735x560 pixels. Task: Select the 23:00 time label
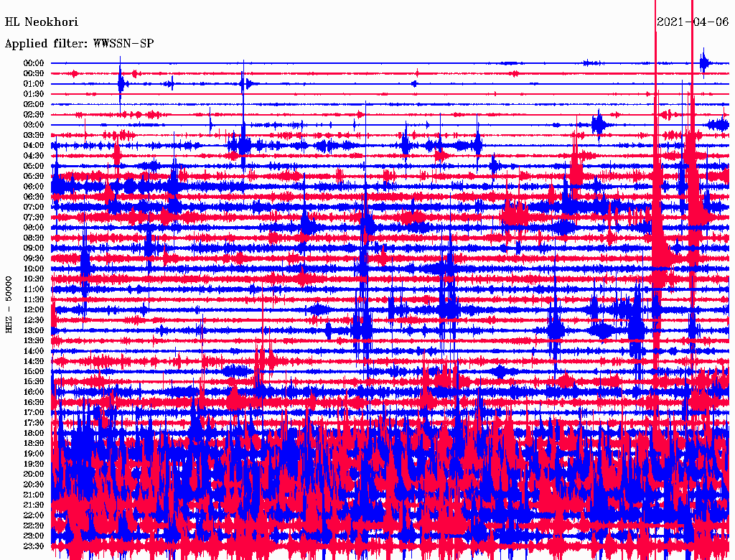(34, 536)
